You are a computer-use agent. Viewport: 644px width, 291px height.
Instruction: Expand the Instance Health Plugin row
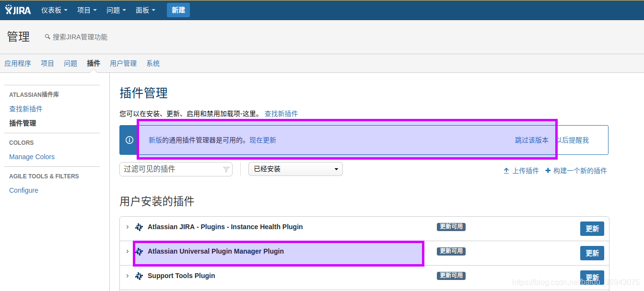point(128,227)
